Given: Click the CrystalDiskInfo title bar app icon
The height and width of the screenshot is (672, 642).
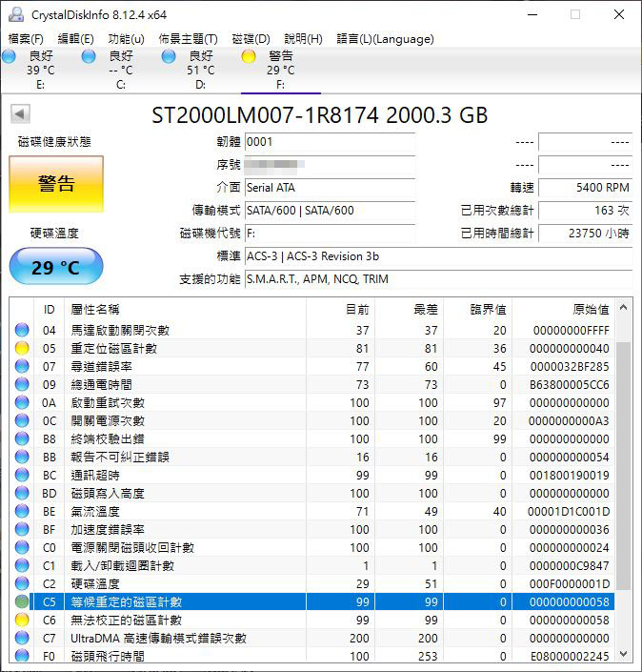Looking at the screenshot, I should 15,14.
